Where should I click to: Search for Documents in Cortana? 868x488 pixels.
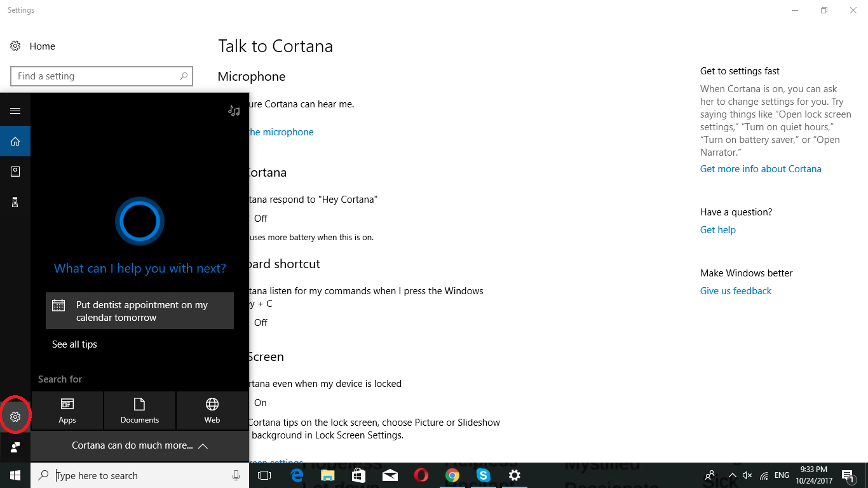(x=140, y=410)
